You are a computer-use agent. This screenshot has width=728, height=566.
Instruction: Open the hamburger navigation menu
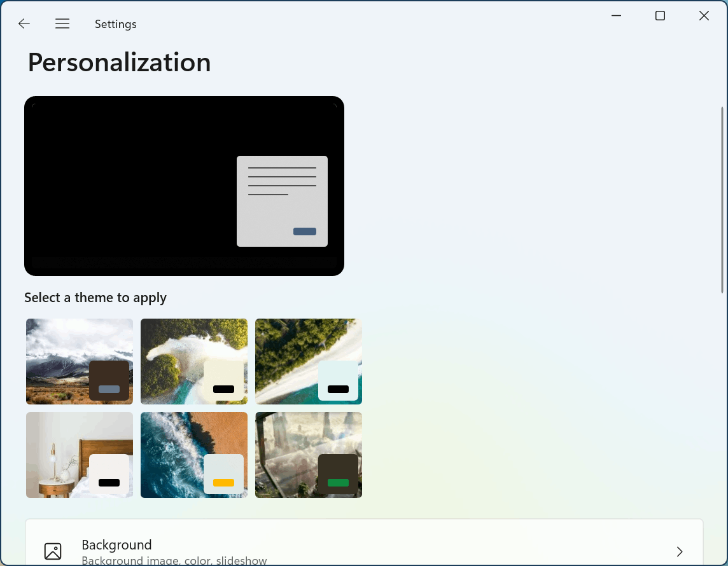coord(62,24)
